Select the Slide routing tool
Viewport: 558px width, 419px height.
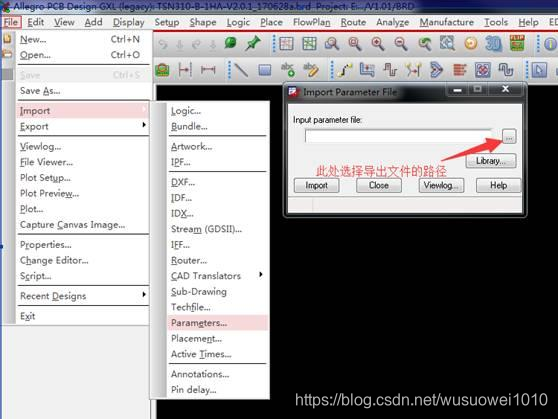[367, 70]
